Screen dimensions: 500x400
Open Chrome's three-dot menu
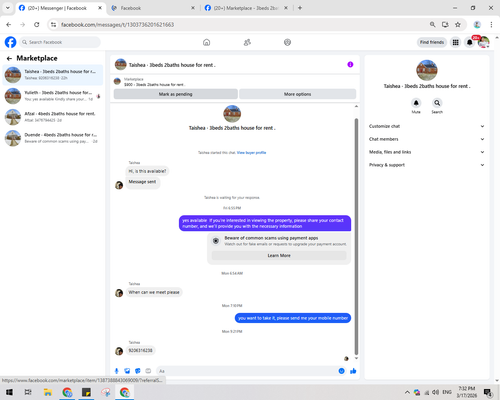pyautogui.click(x=491, y=24)
